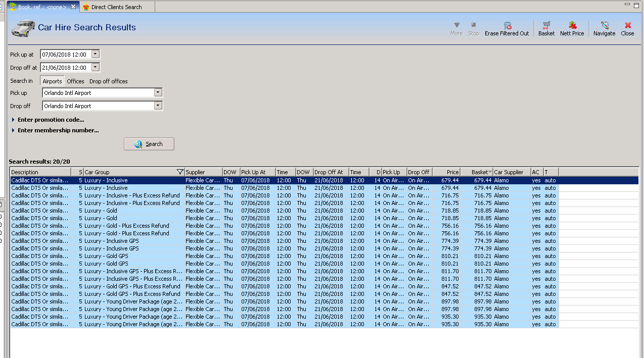Maximize the panel using top-right maximize icon
The height and width of the screenshot is (358, 644).
636,5
